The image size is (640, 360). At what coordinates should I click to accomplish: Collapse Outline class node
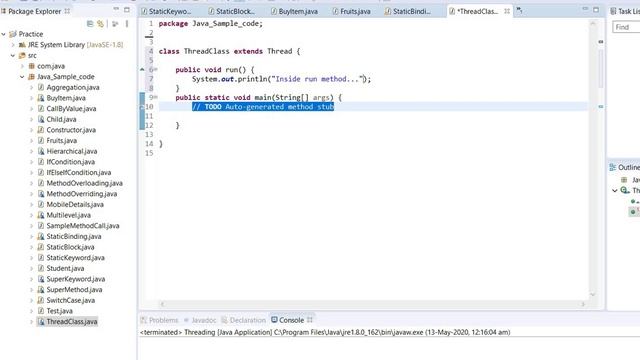615,191
